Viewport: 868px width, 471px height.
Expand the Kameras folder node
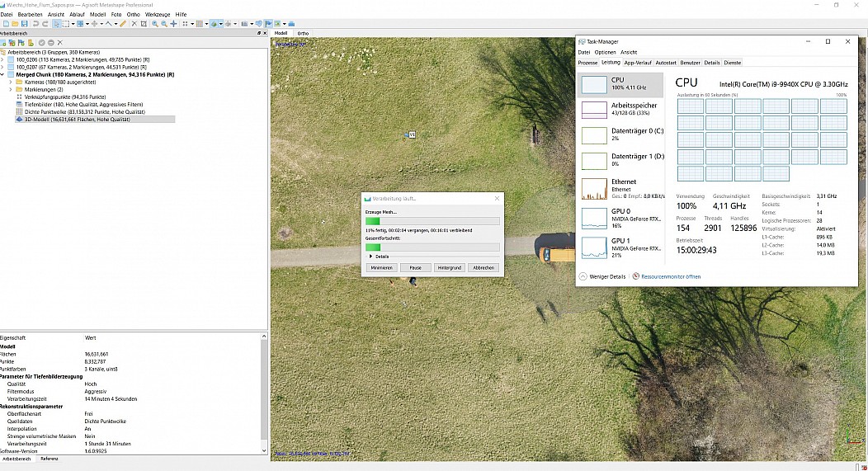pyautogui.click(x=11, y=82)
